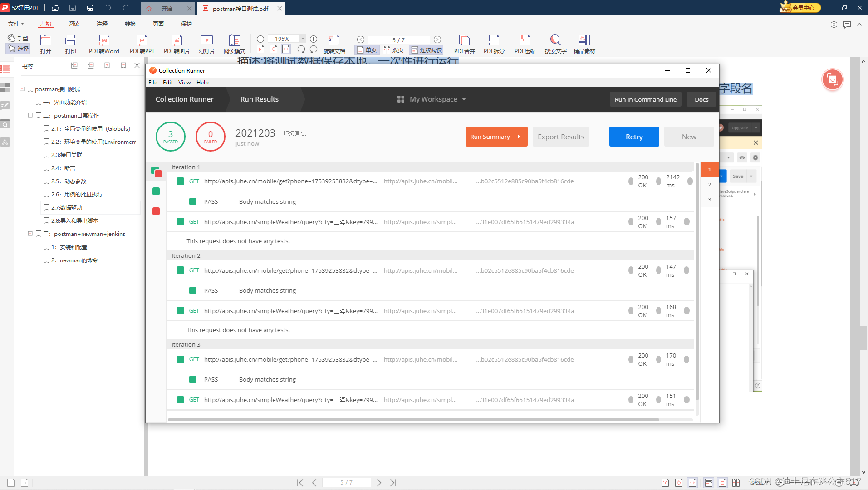This screenshot has height=490, width=868.
Task: Click the 旋转文档 rotate document icon
Action: pos(334,44)
